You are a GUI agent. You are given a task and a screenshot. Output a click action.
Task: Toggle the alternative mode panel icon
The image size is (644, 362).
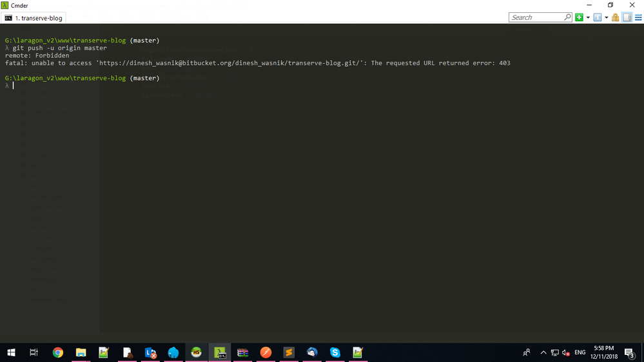coord(627,17)
